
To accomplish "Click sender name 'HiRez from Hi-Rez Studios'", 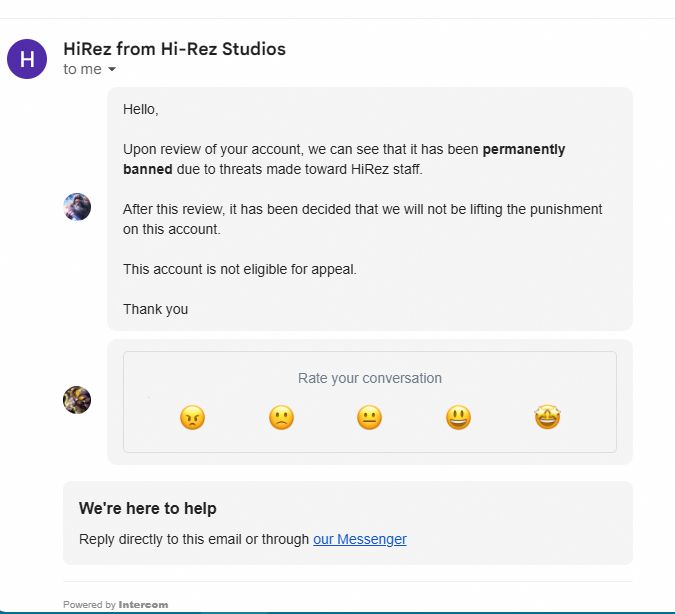I will [174, 49].
